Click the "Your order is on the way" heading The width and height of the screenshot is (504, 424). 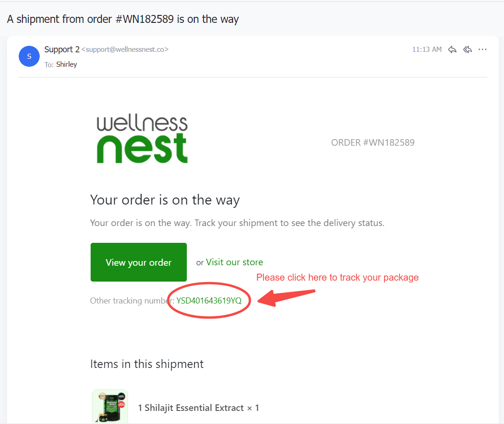(x=165, y=200)
